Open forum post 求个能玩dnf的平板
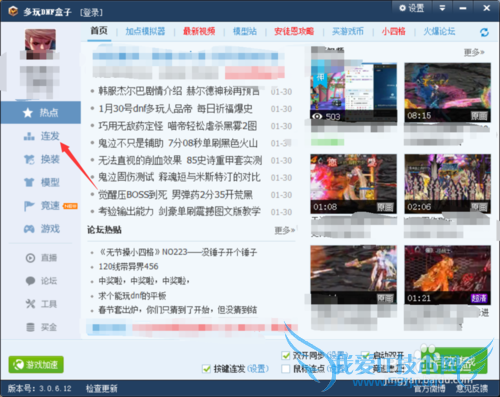The height and width of the screenshot is (397, 500). (132, 296)
